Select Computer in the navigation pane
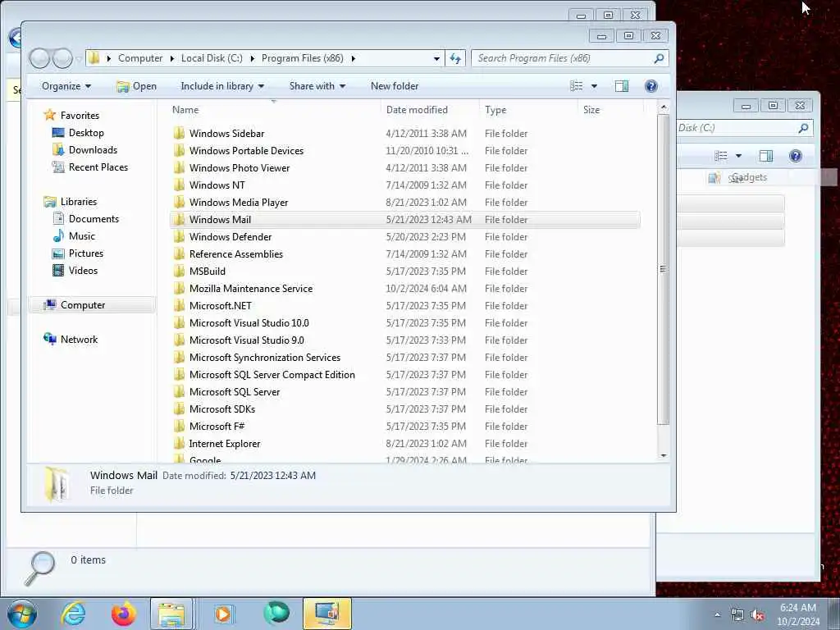This screenshot has width=840, height=630. click(83, 305)
